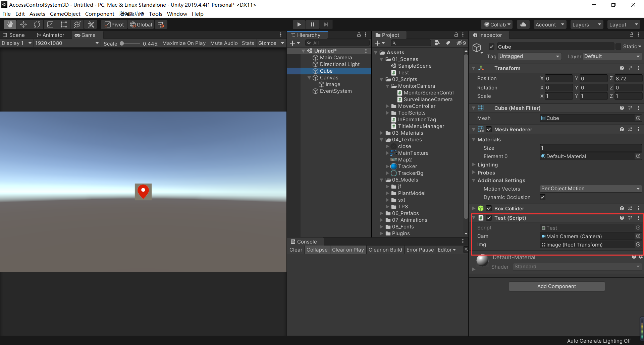Click the Hierarchy search field
This screenshot has height=345, width=644.
click(337, 43)
